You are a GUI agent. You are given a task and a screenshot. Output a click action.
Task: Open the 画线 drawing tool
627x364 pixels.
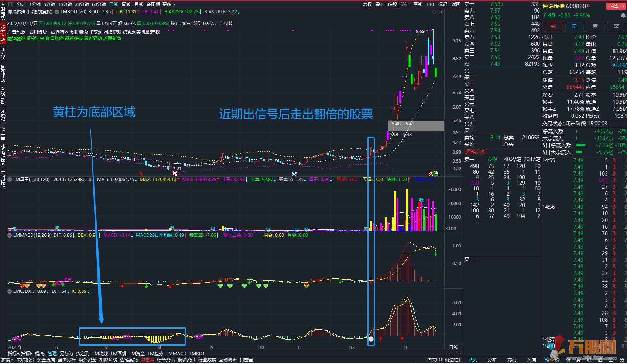click(418, 4)
